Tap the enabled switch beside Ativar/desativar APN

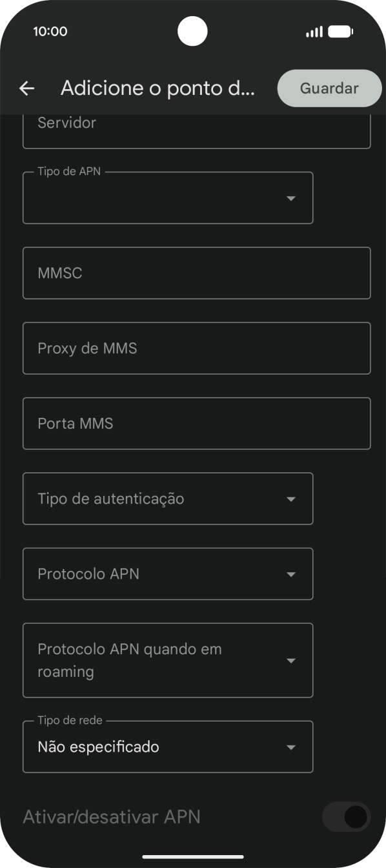346,816
